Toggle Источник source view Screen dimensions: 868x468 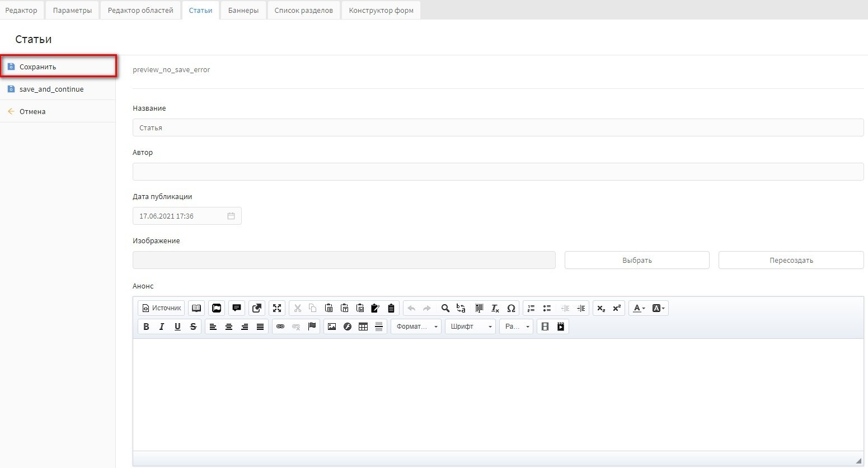click(161, 308)
